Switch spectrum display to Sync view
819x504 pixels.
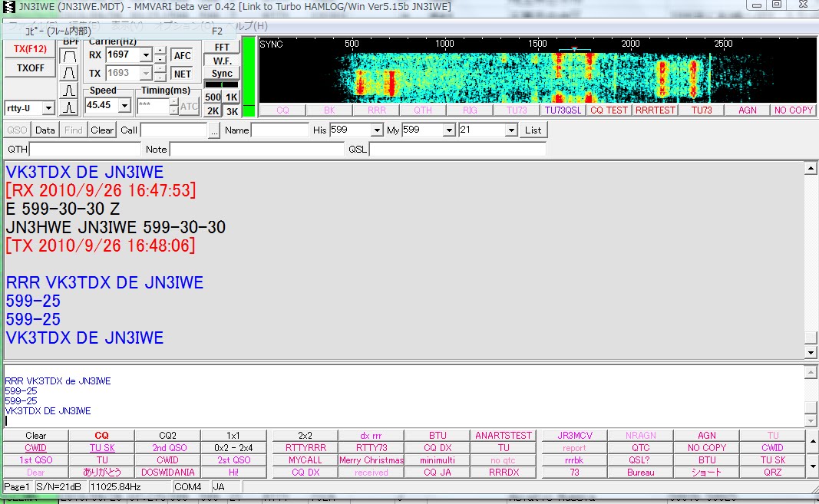pyautogui.click(x=222, y=74)
